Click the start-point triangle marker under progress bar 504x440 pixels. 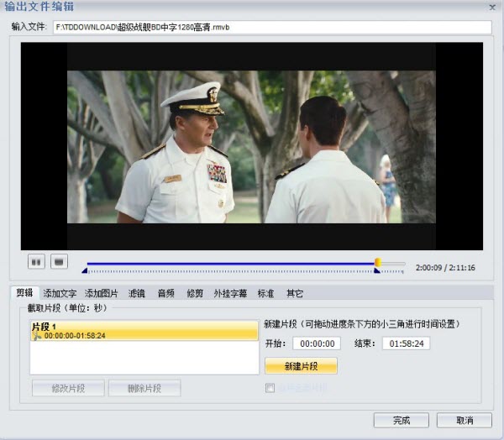point(85,270)
